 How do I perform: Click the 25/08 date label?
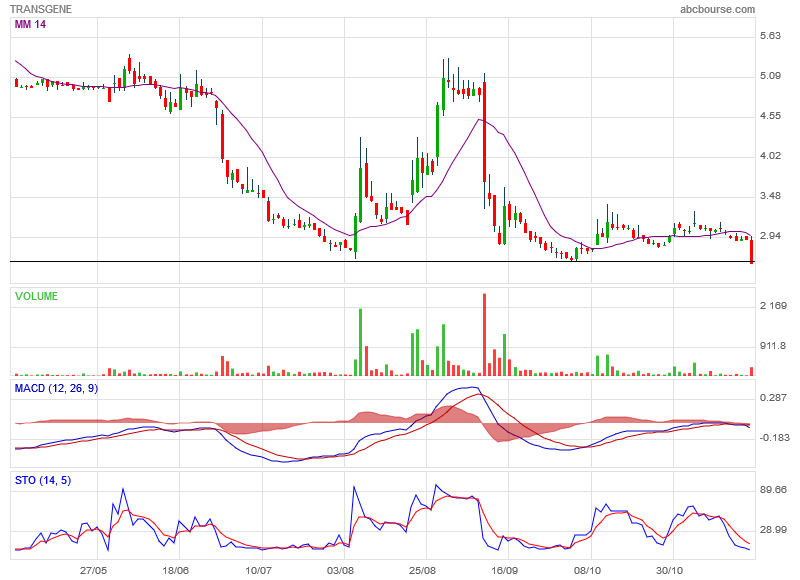422,570
